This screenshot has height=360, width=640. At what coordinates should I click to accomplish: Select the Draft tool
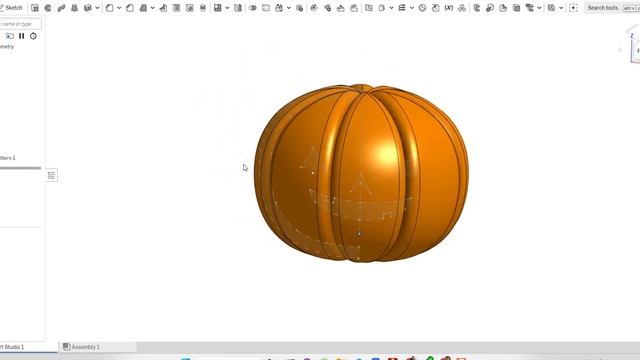point(143,8)
